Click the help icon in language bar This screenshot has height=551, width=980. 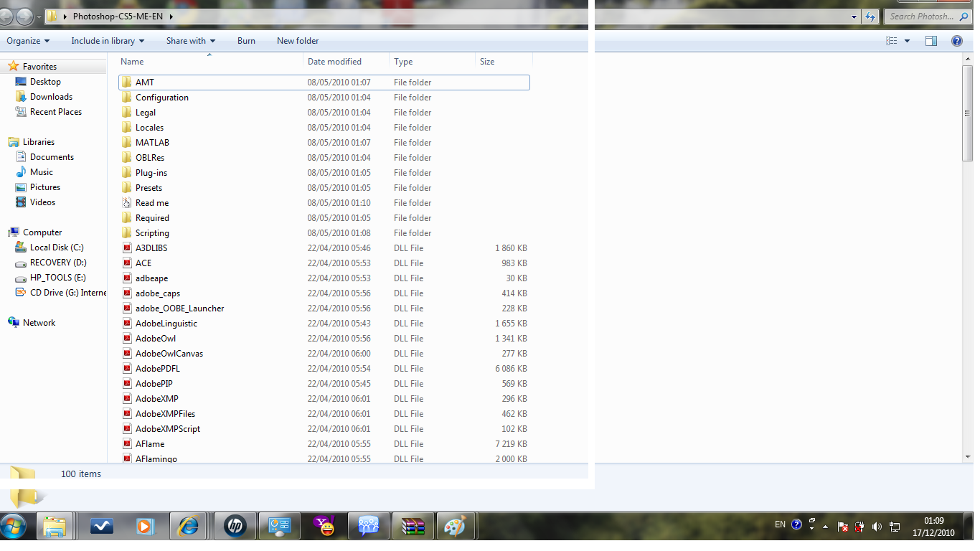[796, 525]
